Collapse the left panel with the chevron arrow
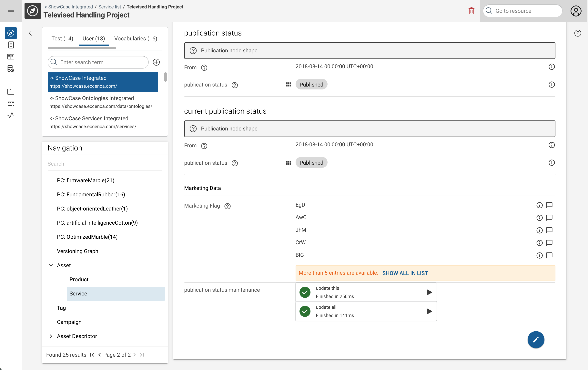 tap(30, 33)
